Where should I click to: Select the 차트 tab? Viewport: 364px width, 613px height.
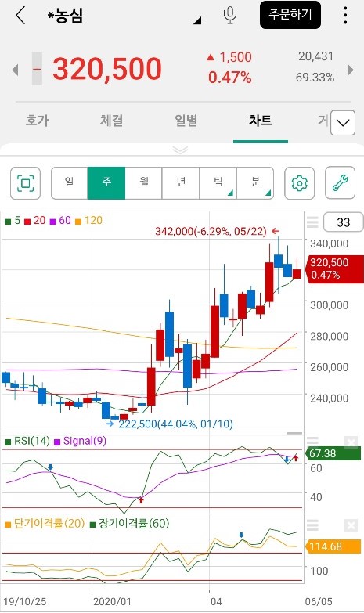pos(261,121)
